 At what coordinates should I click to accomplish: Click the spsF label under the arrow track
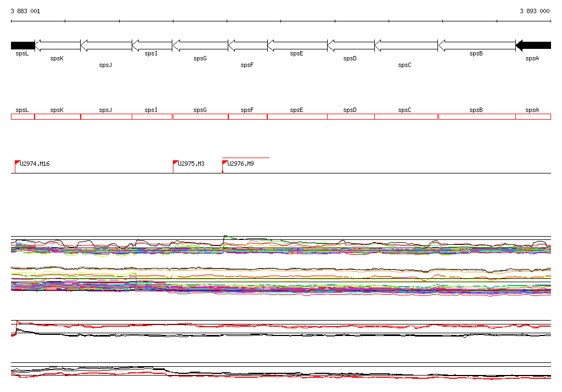247,65
